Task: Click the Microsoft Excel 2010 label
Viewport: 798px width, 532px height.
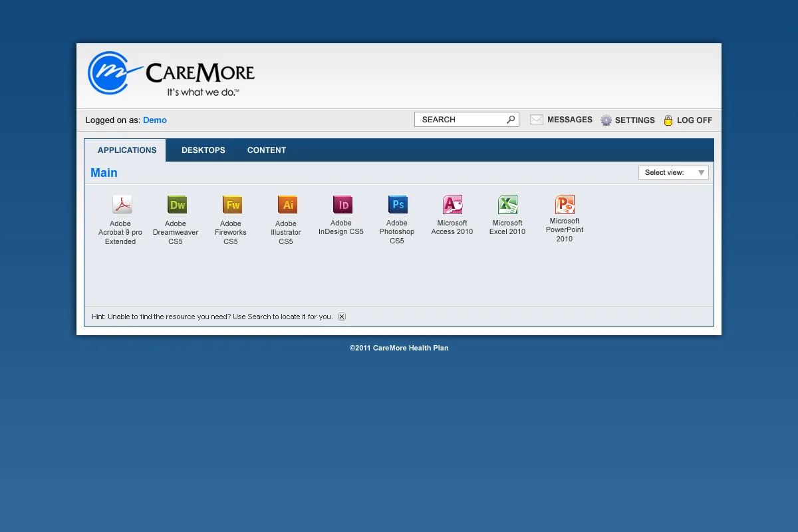Action: click(507, 227)
